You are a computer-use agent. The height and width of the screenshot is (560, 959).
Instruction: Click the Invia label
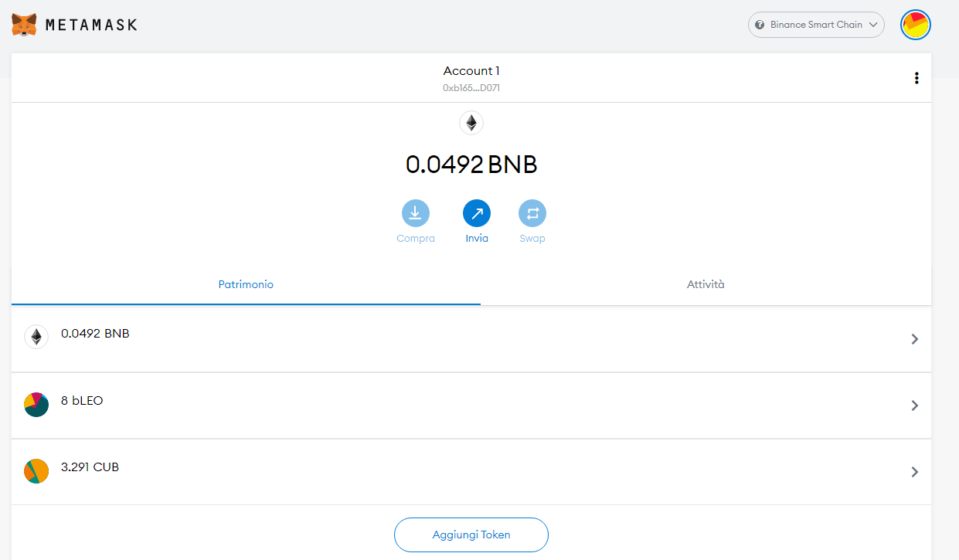click(477, 239)
